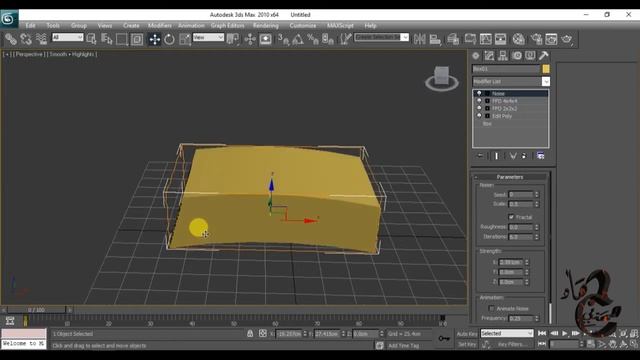Select the Play Animation button

click(x=565, y=333)
